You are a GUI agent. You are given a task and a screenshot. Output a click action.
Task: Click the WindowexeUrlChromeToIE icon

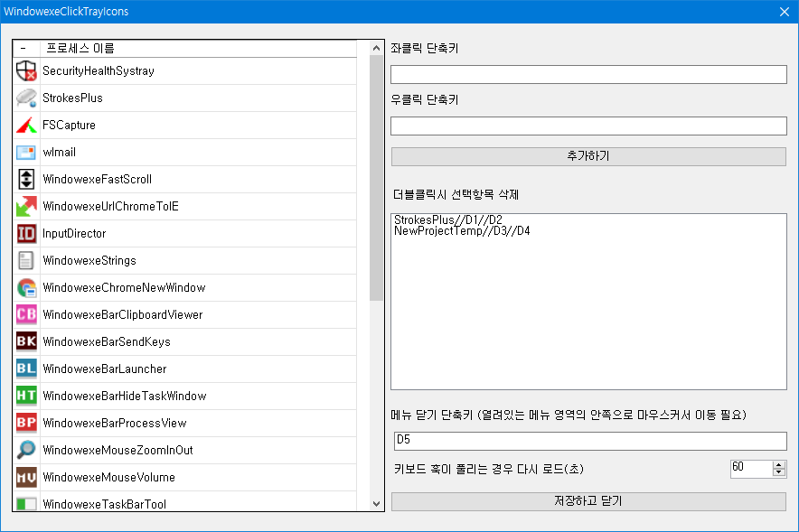[x=26, y=206]
